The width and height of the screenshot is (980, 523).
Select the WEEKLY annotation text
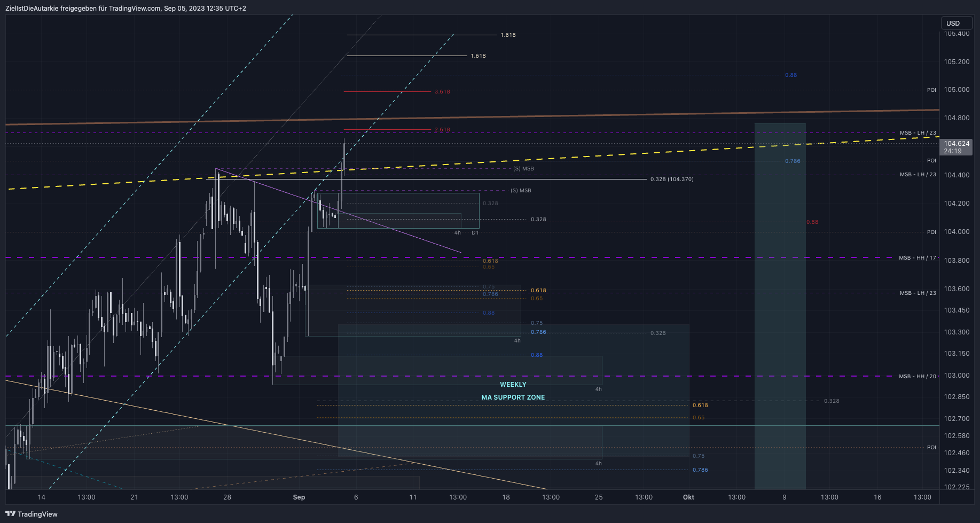pos(513,385)
